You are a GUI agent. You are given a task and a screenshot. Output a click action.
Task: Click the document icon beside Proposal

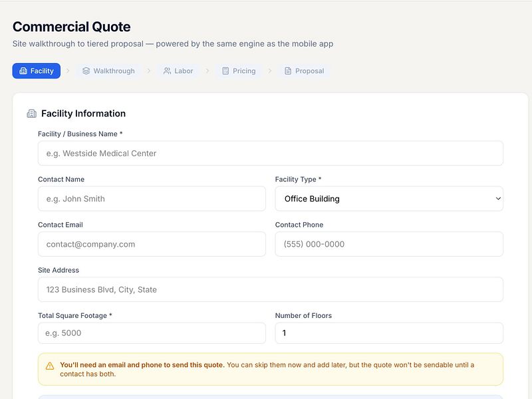288,71
